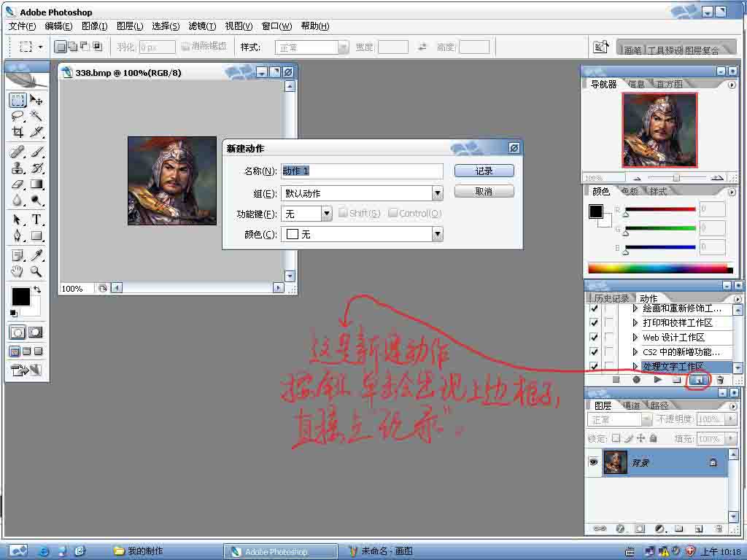Expand the 打印和校样工作区 action set
The width and height of the screenshot is (747, 560).
[635, 322]
